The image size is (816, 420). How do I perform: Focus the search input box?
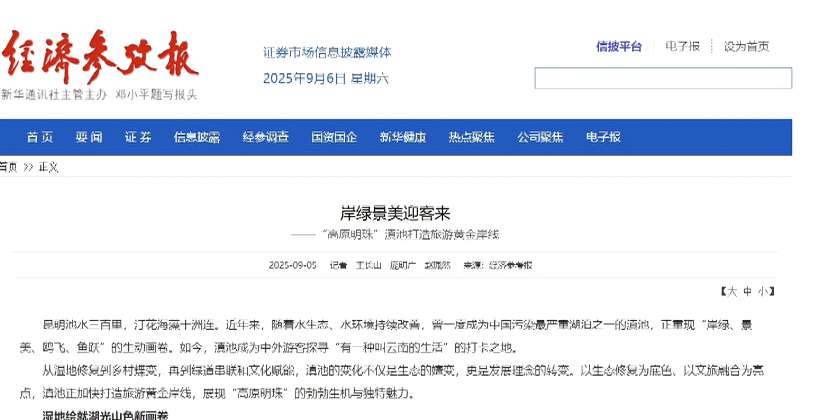tap(662, 78)
